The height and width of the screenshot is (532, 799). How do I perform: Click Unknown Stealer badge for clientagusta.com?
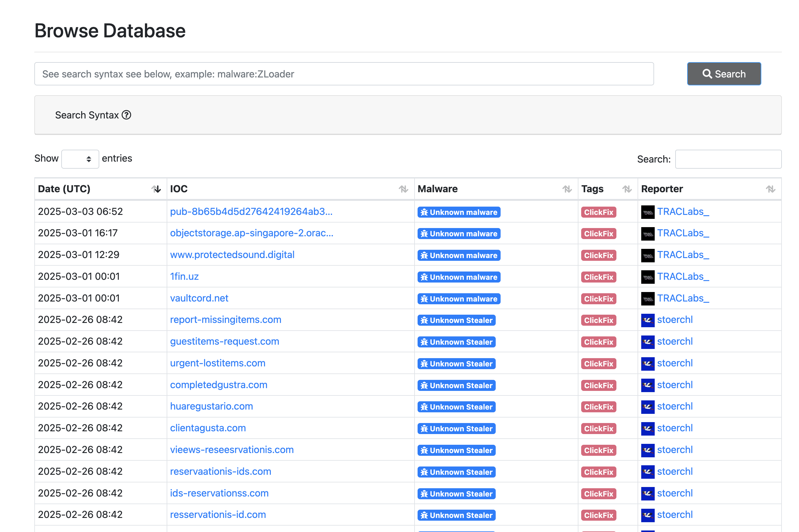tap(456, 428)
